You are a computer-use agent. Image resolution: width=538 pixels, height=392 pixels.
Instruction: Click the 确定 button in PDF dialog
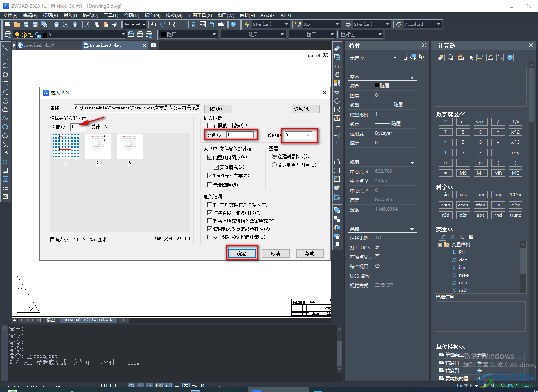(241, 253)
